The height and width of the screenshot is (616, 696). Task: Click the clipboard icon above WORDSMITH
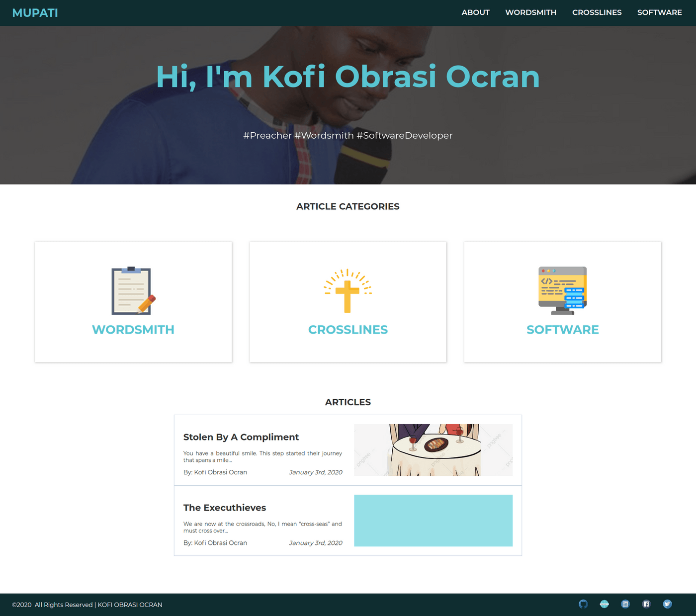point(133,291)
